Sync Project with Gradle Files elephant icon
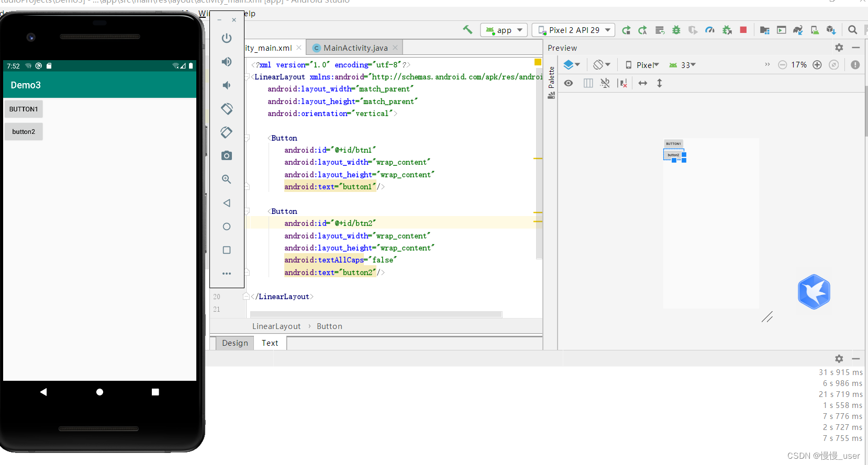868x465 pixels. [x=798, y=30]
